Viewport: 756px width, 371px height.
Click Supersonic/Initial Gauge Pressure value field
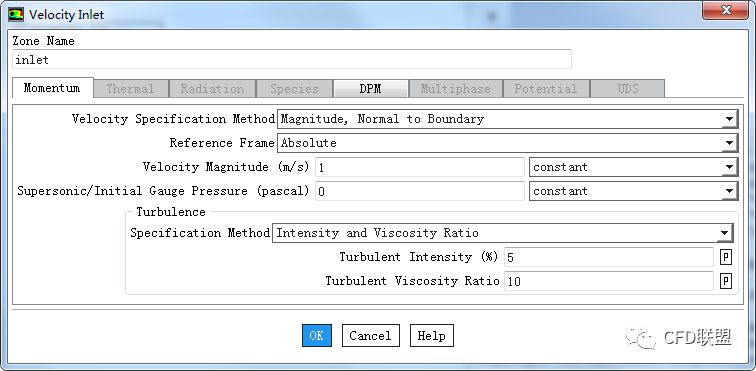tap(419, 191)
